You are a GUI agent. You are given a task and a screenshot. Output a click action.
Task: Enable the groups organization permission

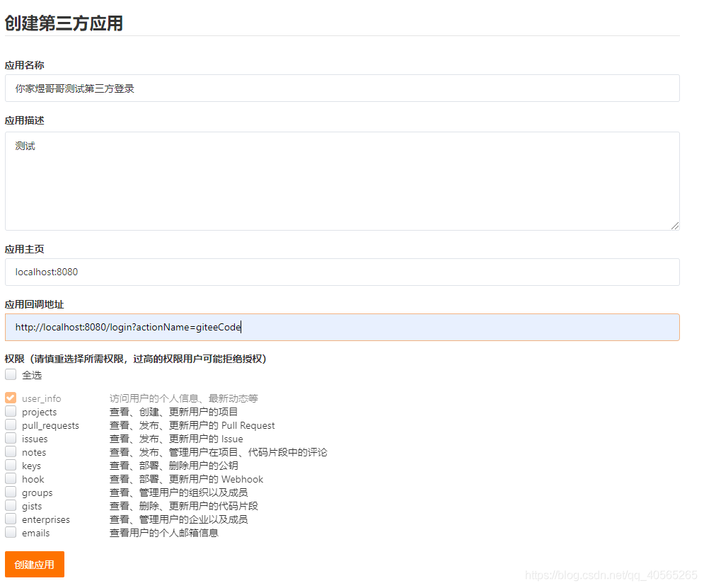[x=11, y=492]
